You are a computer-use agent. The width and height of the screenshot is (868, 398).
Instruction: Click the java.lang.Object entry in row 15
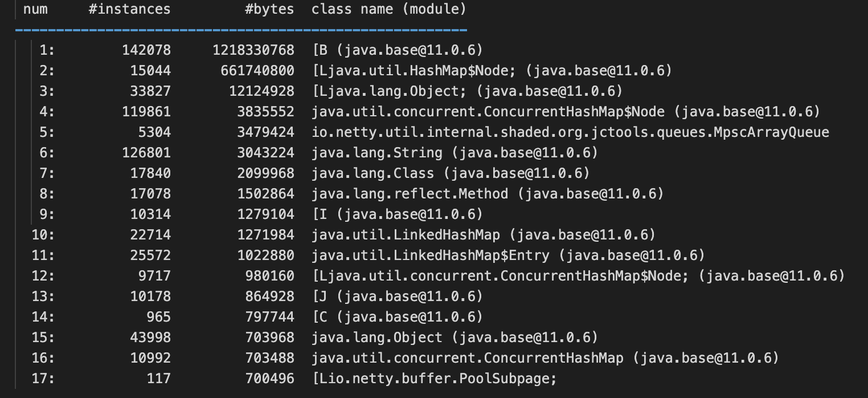point(455,338)
